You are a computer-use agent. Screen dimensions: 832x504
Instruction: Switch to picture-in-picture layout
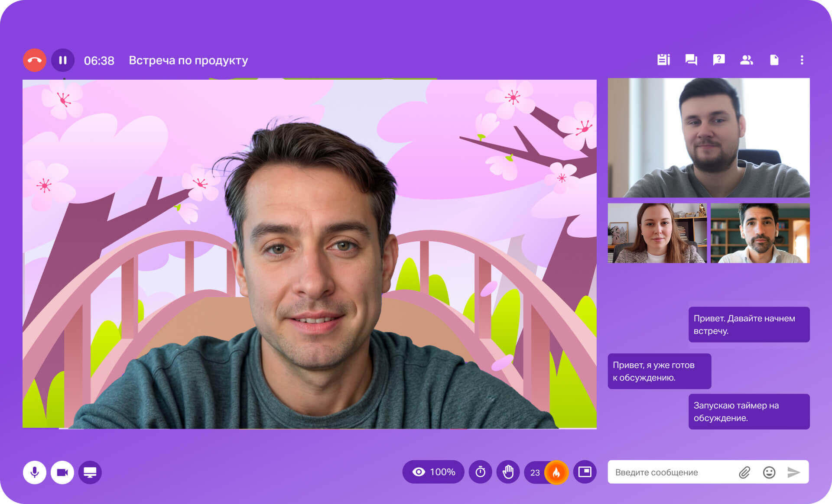click(585, 472)
